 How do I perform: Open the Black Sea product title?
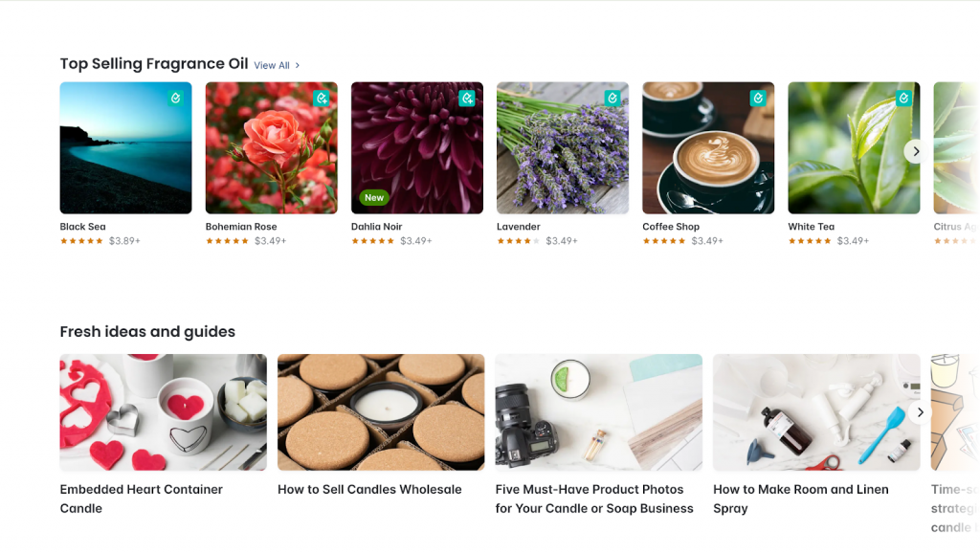(x=83, y=227)
